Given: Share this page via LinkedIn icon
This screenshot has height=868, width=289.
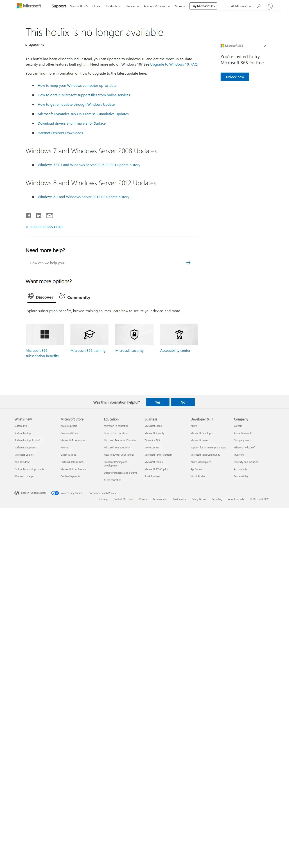Looking at the screenshot, I should (39, 216).
